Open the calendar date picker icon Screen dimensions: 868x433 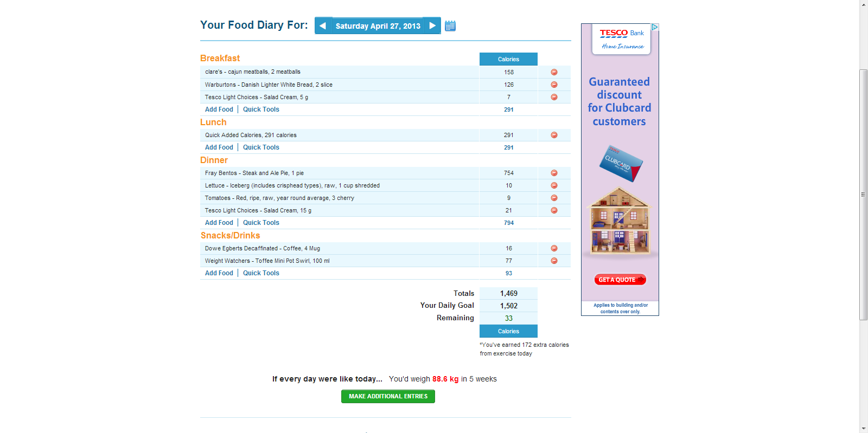450,25
